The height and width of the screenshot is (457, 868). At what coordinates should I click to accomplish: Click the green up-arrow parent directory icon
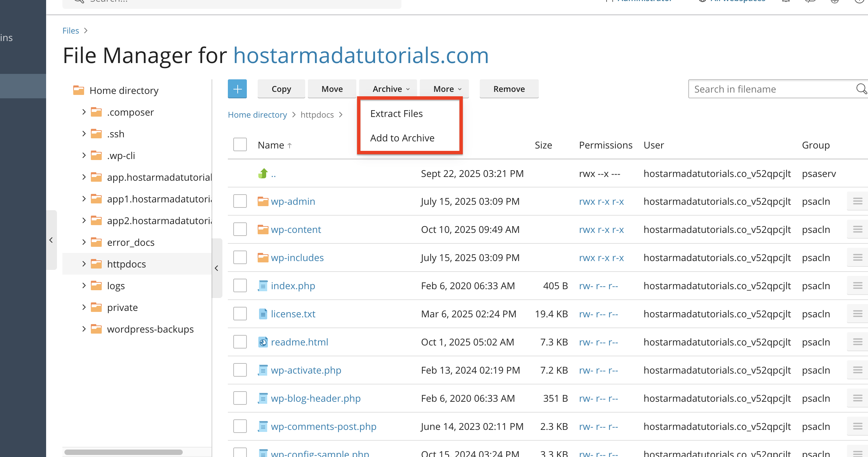[263, 174]
